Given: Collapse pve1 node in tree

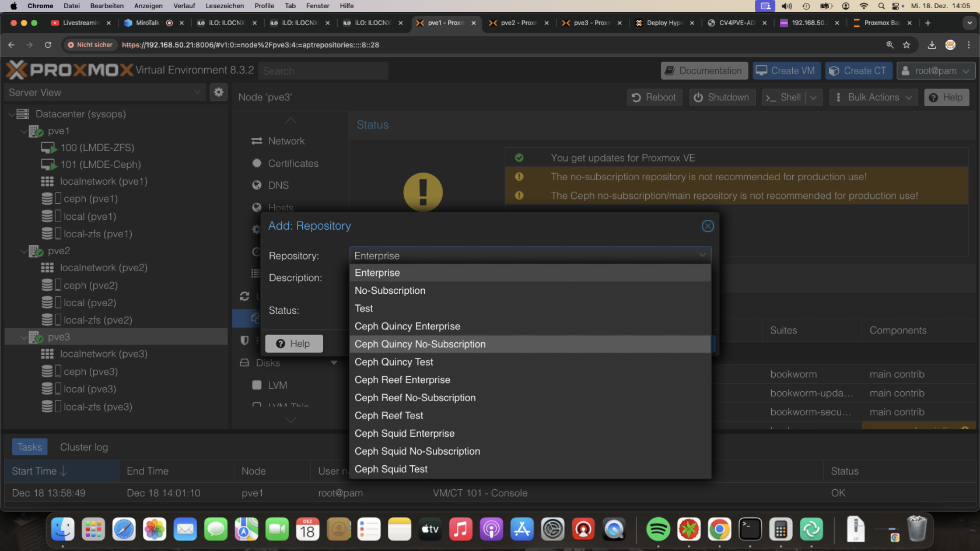Looking at the screenshot, I should (x=23, y=131).
